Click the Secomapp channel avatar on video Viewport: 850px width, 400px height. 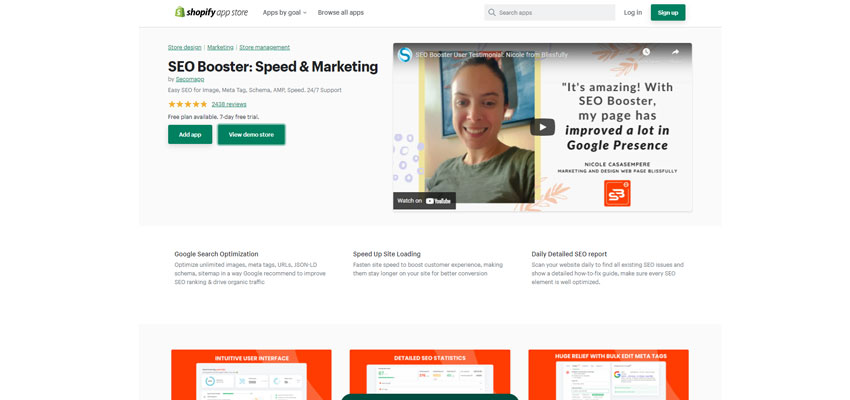(405, 55)
